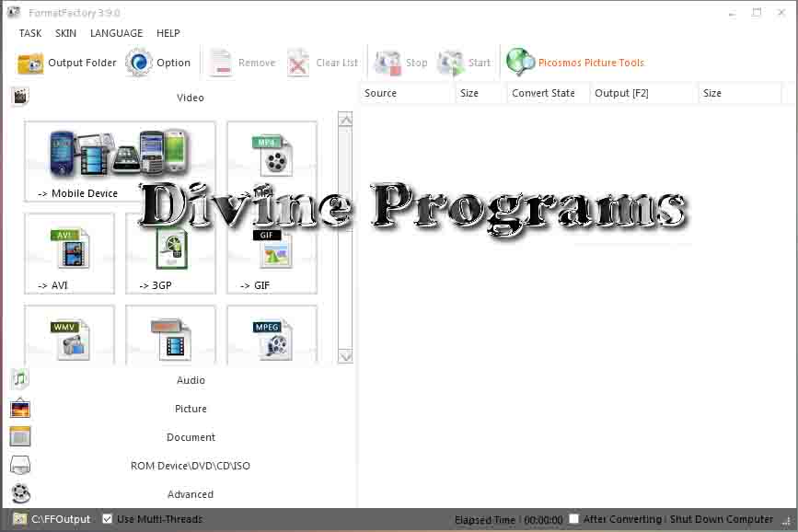Click the Audio music note icon
798x532 pixels.
point(20,379)
